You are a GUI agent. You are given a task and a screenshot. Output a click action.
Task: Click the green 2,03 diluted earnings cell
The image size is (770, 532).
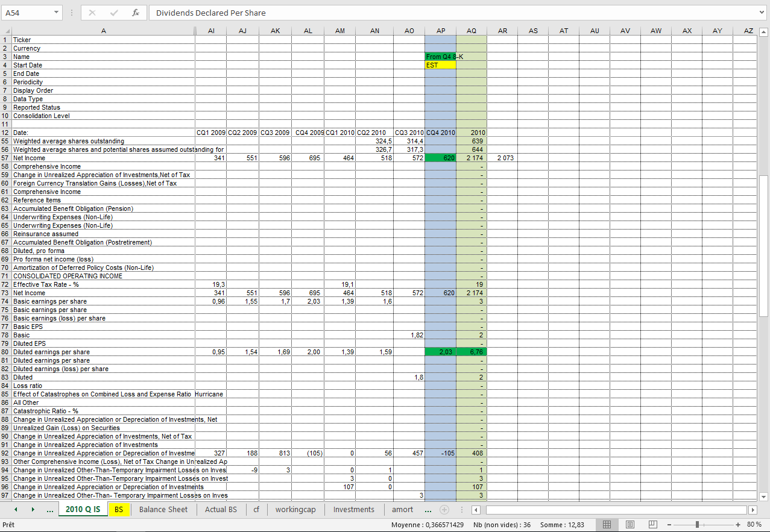[441, 352]
